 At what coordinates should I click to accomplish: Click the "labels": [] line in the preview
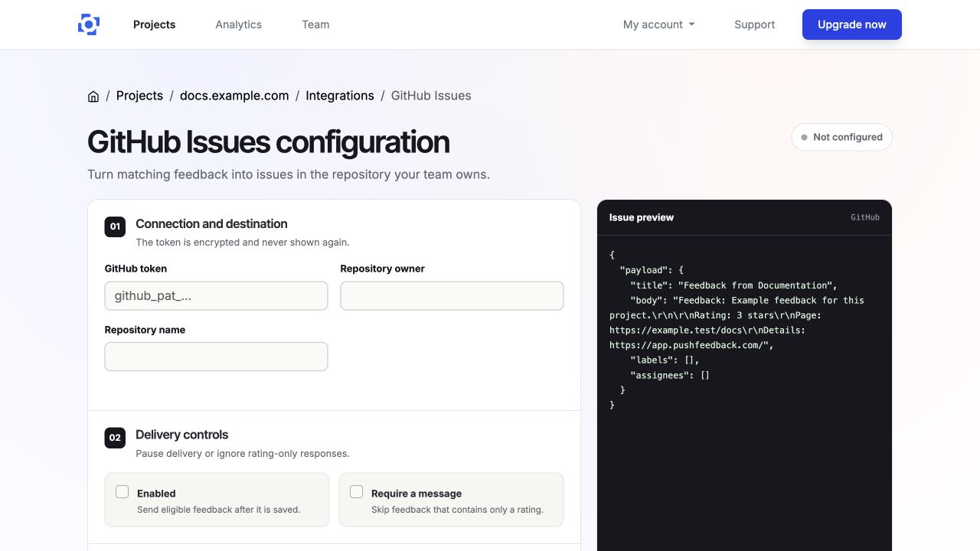pyautogui.click(x=665, y=360)
